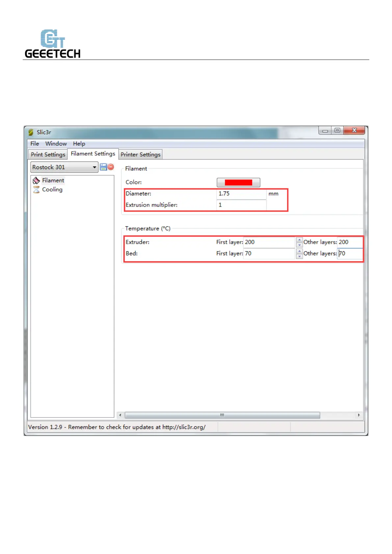
Task: Open the red filament color picker
Action: [x=238, y=182]
